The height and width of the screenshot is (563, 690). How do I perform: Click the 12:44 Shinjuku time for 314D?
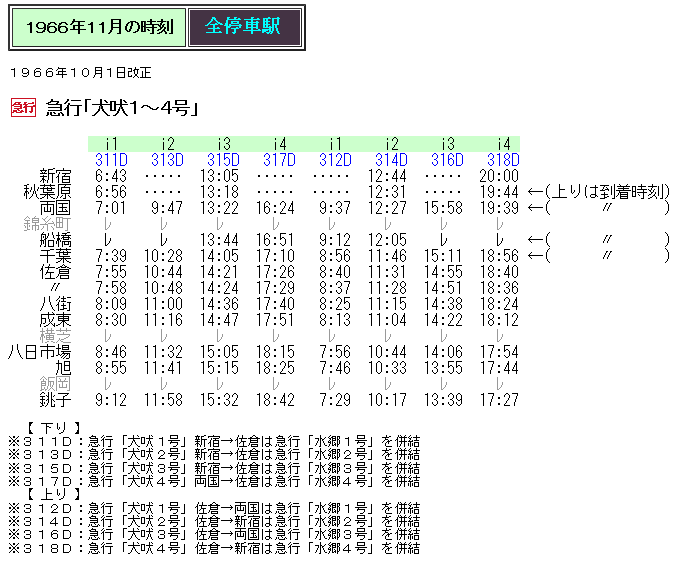(387, 176)
